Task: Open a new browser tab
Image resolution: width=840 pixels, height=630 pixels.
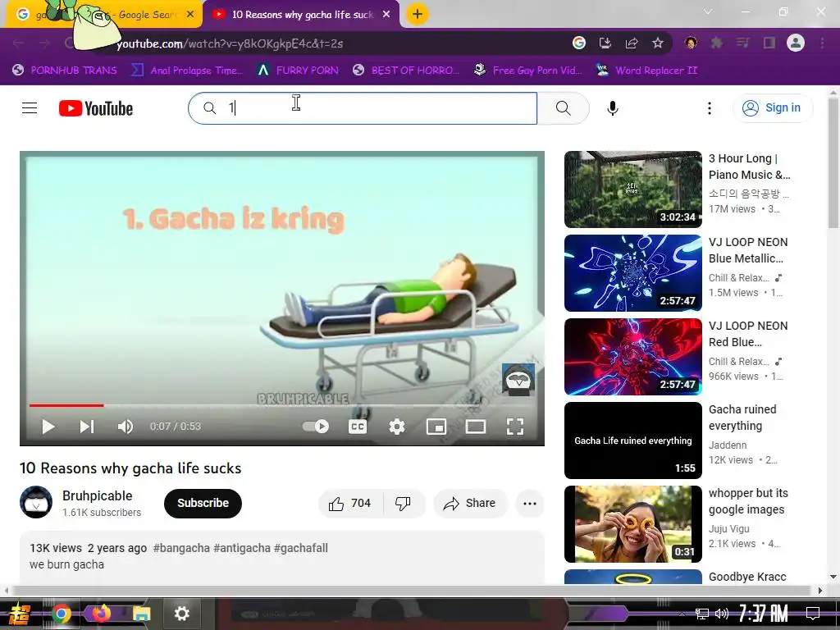Action: click(418, 14)
